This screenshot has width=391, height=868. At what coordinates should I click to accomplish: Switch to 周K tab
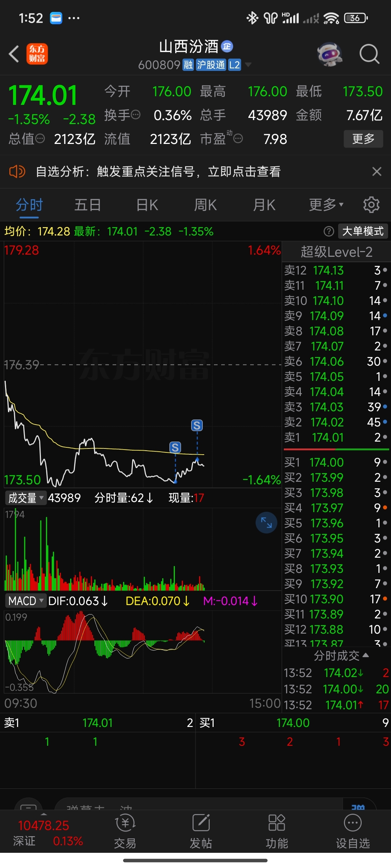point(205,205)
